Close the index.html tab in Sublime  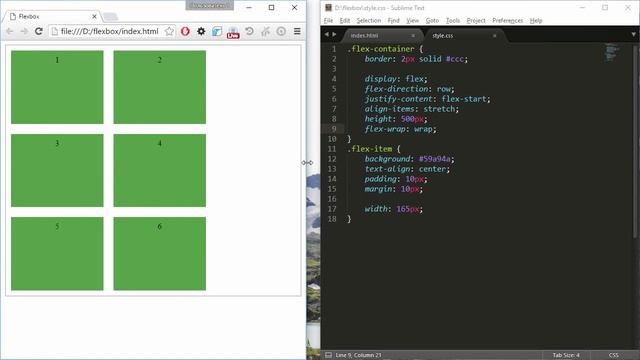coord(413,36)
